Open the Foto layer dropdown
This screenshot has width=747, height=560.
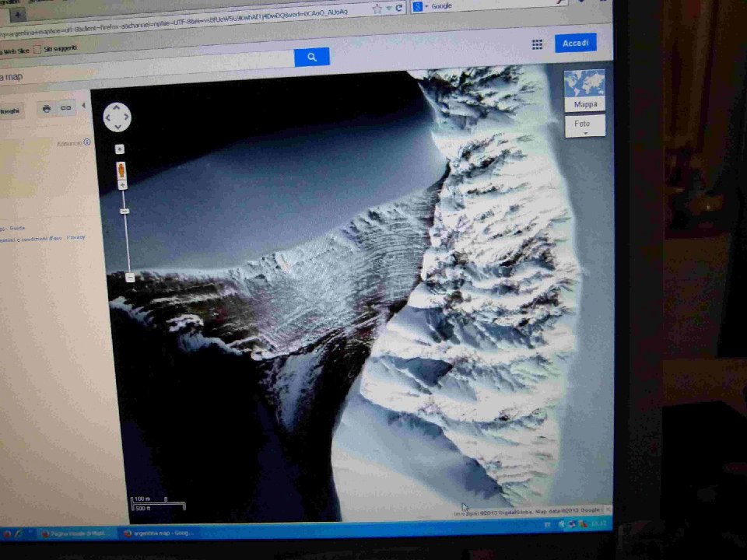click(x=585, y=126)
